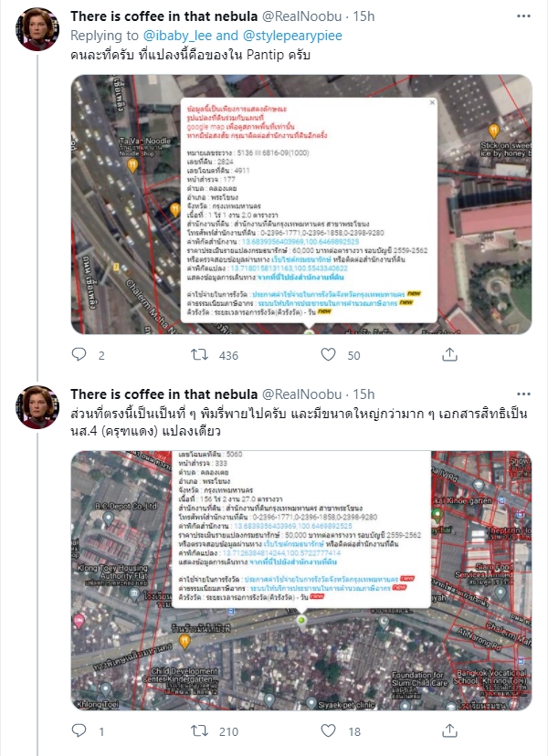Retweet the first tweet with 436 retweets
Screen dimensions: 548x756
(x=199, y=355)
